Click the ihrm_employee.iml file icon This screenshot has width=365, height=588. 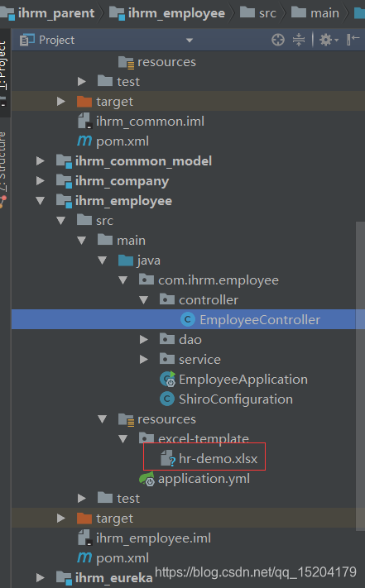click(84, 538)
